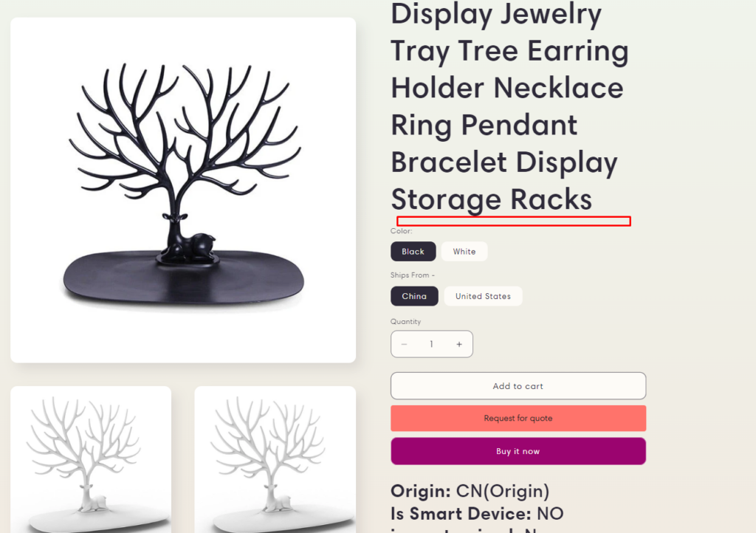Click the Ships From label

tap(413, 275)
